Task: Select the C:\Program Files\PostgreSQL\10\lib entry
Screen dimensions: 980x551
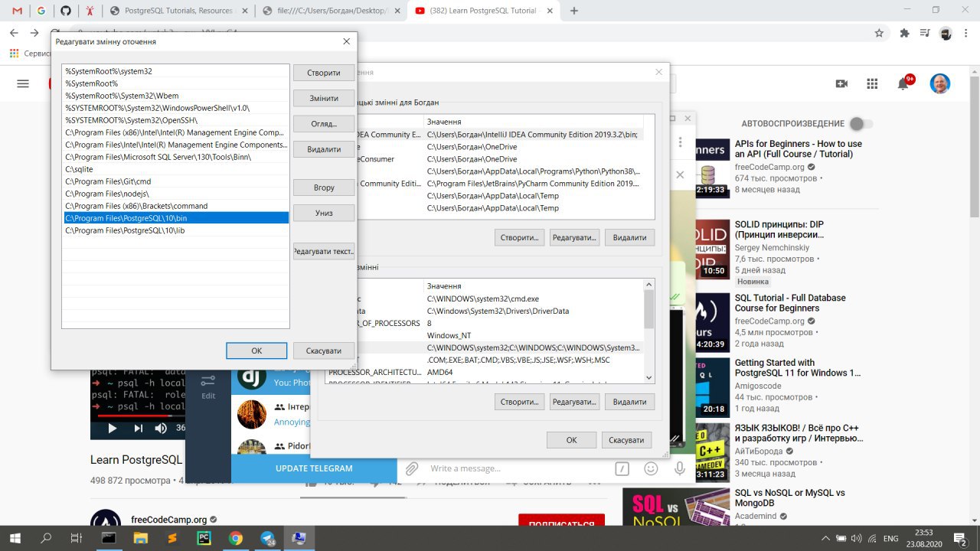Action: (x=176, y=230)
